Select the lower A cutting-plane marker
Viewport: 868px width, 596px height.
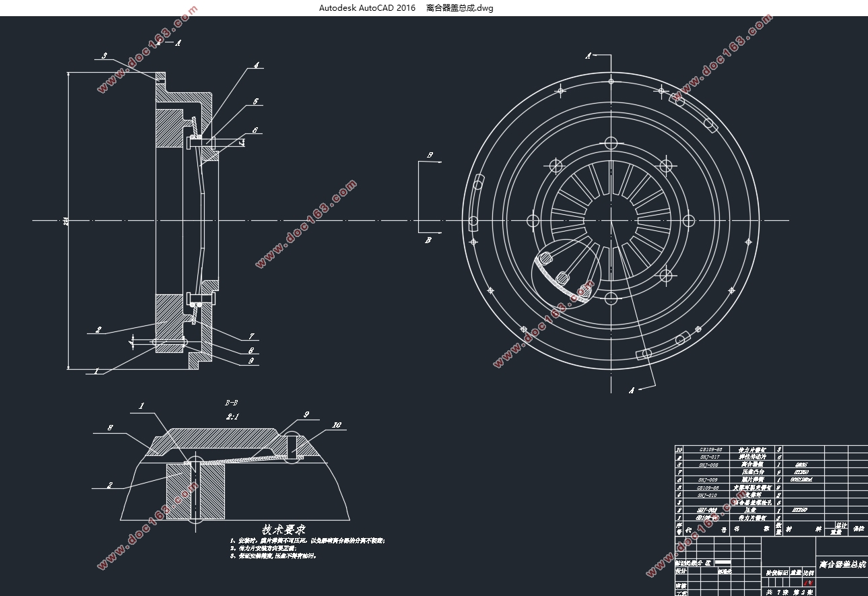[x=631, y=390]
